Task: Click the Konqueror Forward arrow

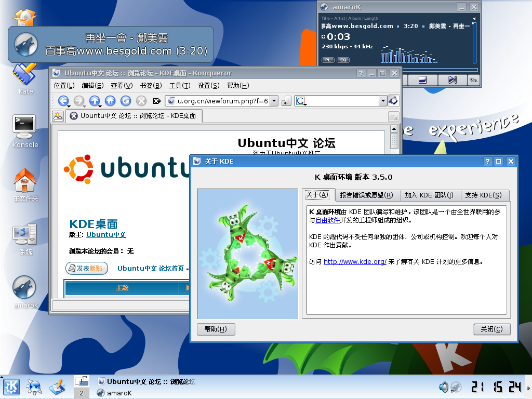Action: pyautogui.click(x=79, y=101)
